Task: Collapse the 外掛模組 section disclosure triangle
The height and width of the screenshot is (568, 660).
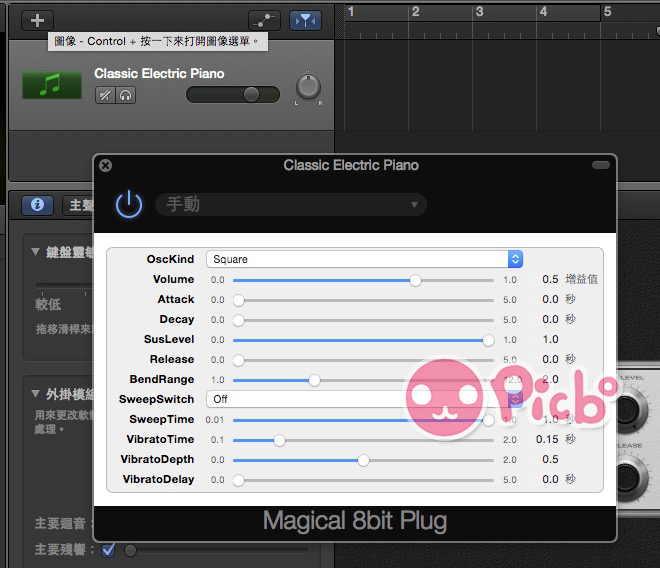Action: pos(35,394)
